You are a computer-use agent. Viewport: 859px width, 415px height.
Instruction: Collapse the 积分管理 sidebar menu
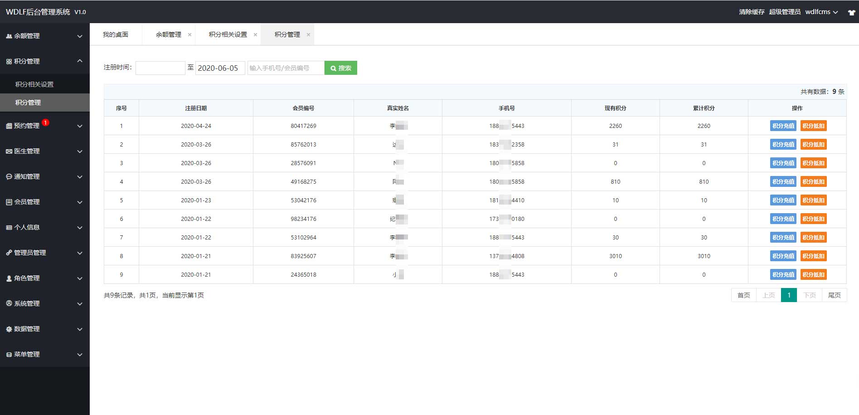point(80,61)
